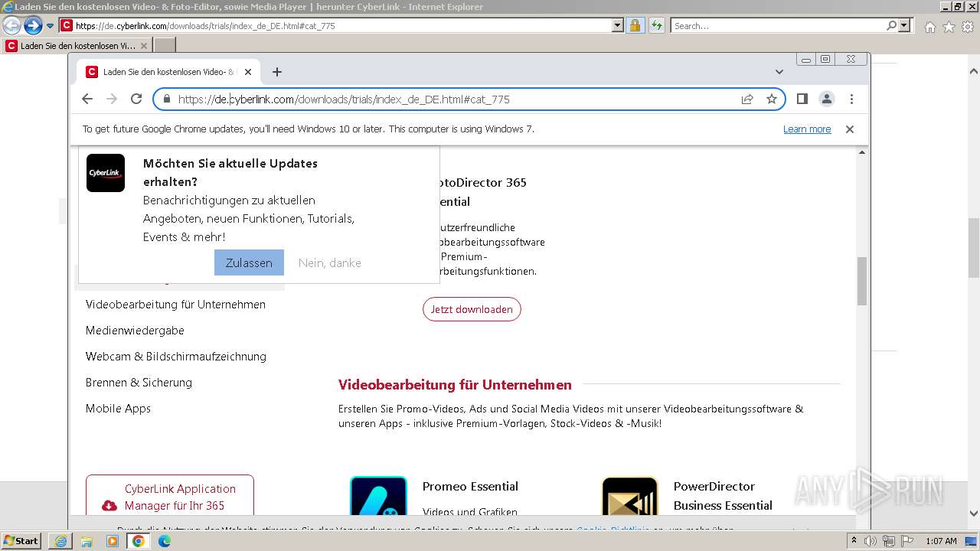
Task: Open File Explorer from taskbar
Action: [x=87, y=541]
